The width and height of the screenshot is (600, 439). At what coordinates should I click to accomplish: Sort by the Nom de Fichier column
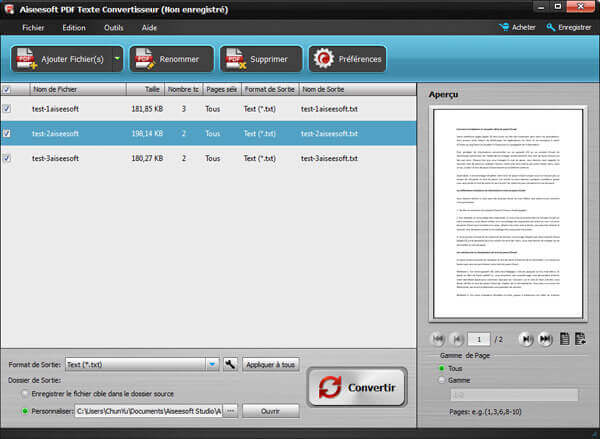(x=78, y=89)
